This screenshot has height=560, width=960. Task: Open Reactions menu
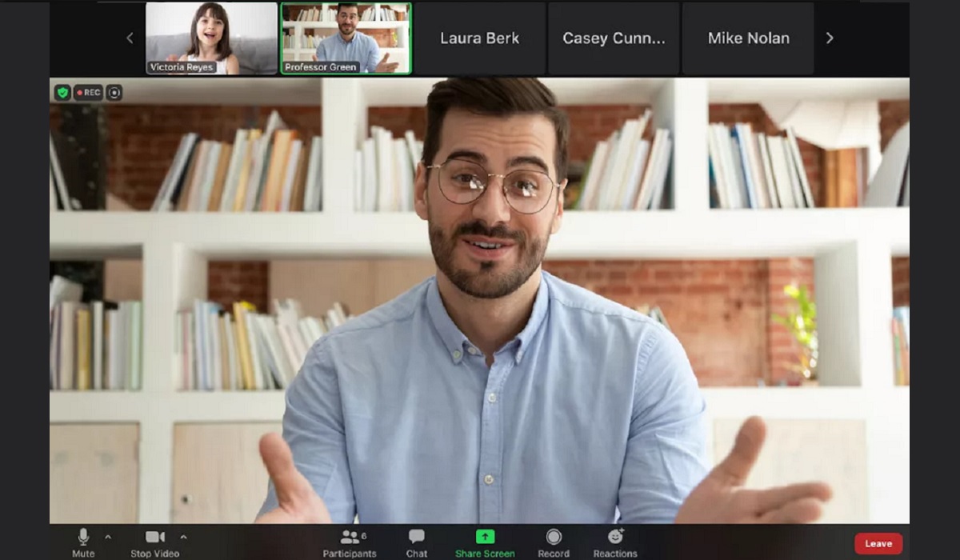(615, 542)
